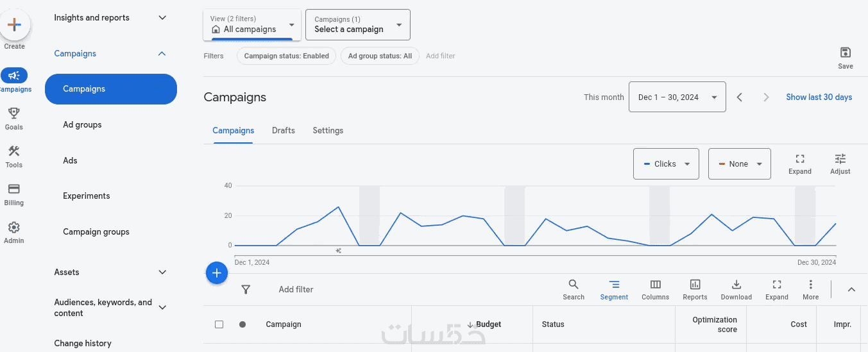Click the Save icon

[x=845, y=53]
